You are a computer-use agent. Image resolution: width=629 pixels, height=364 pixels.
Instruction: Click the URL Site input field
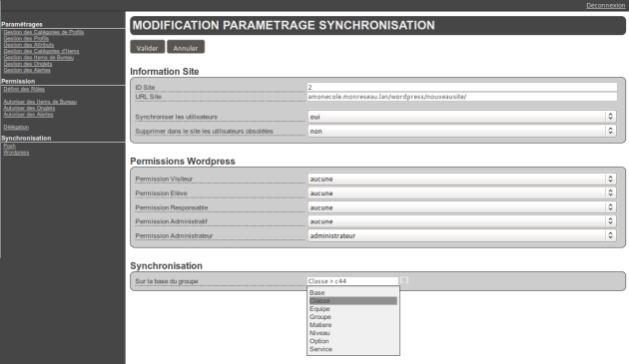coord(462,97)
